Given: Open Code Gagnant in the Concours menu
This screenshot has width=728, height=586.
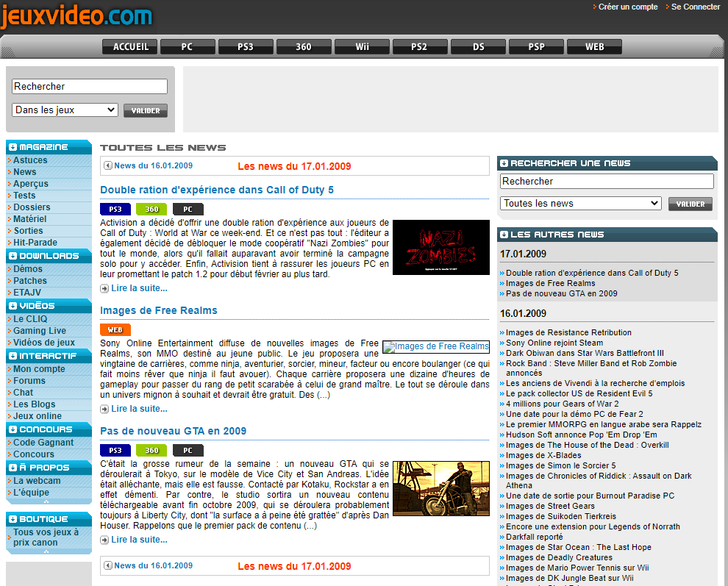Looking at the screenshot, I should point(43,443).
